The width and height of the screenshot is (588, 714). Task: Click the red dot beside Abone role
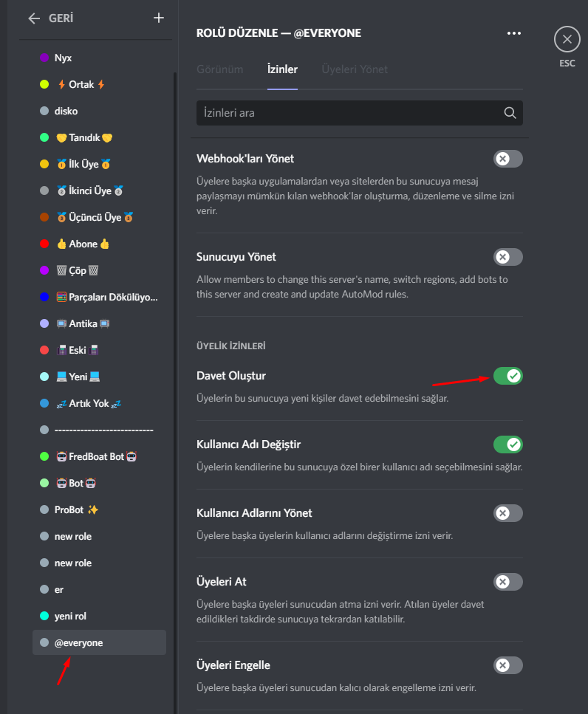44,244
